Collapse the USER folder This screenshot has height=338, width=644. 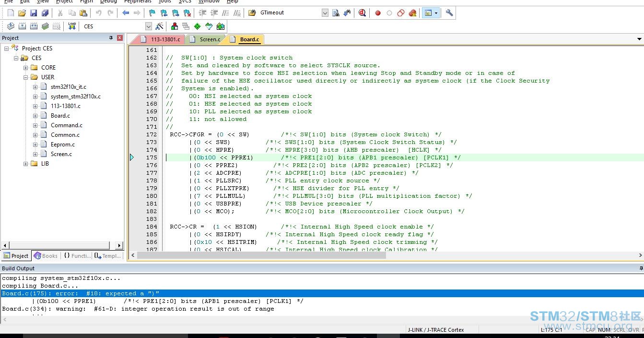click(x=25, y=77)
